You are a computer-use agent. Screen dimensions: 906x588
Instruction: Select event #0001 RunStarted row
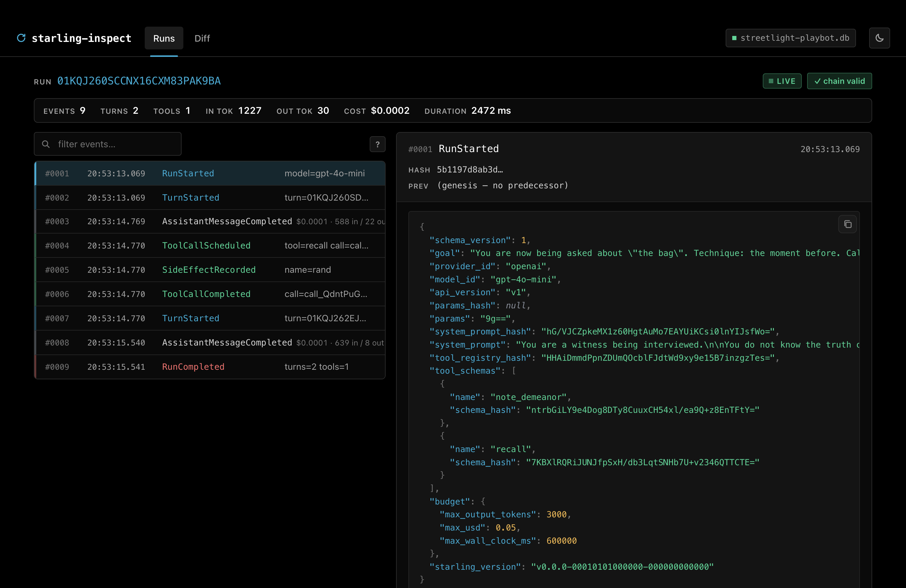[x=210, y=173]
